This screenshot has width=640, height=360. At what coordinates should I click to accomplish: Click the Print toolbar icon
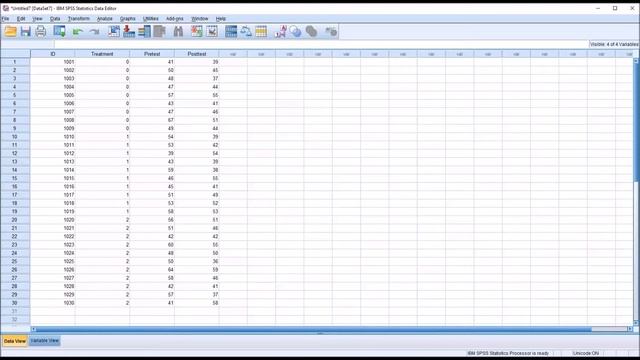[41, 31]
